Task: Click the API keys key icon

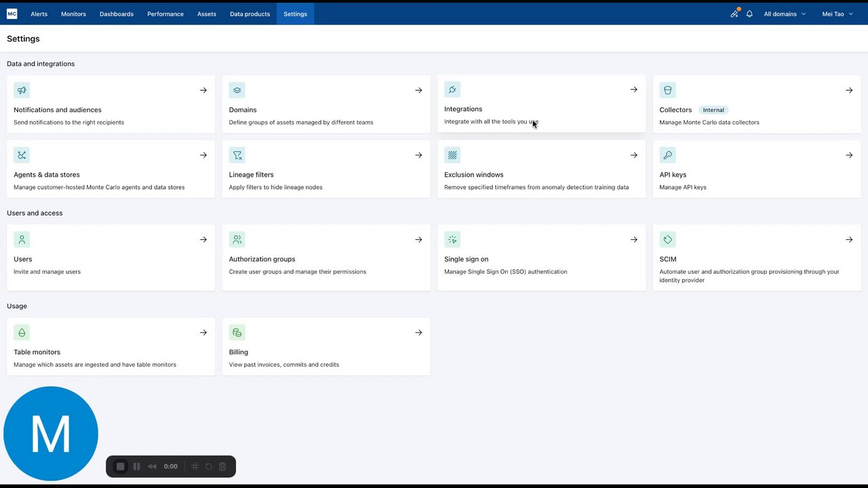Action: (x=667, y=155)
